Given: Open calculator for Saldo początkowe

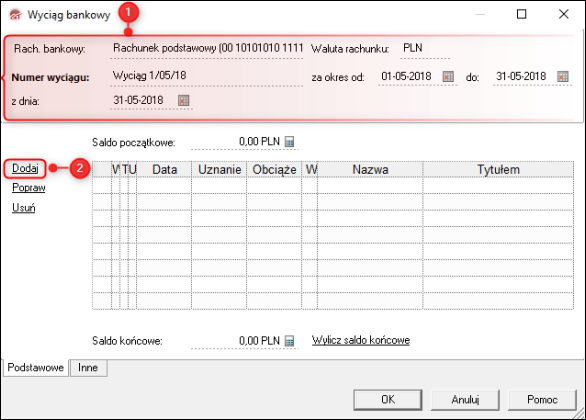Looking at the screenshot, I should click(289, 142).
